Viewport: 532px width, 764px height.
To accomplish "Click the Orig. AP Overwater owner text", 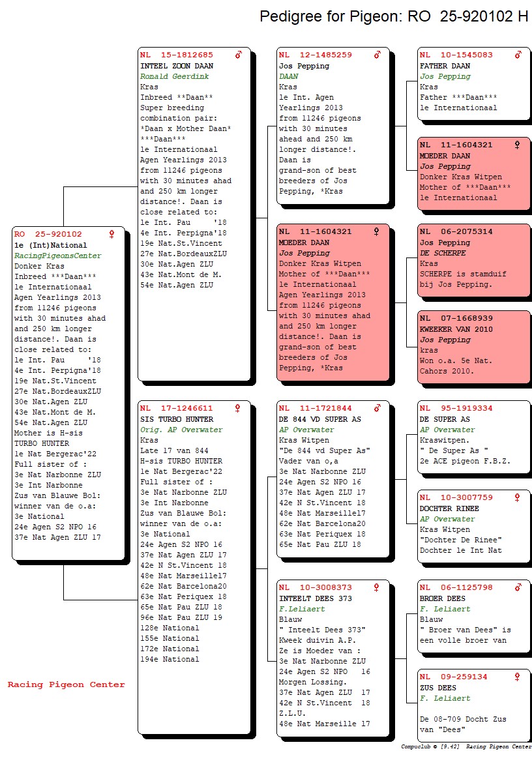I will pyautogui.click(x=181, y=430).
